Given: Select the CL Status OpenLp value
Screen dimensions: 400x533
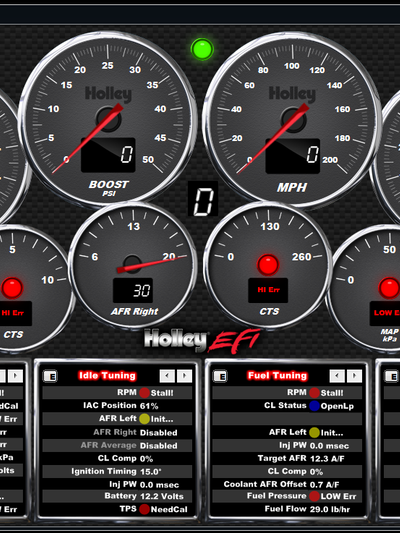Looking at the screenshot, I should tap(337, 406).
